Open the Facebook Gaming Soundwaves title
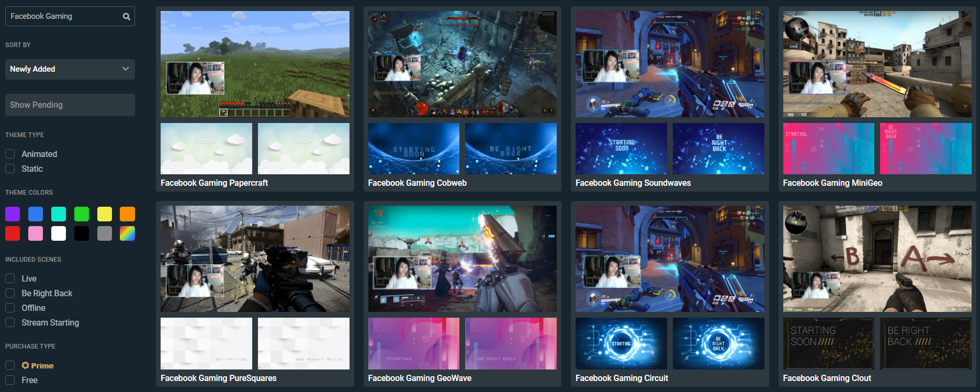980x392 pixels. click(633, 183)
